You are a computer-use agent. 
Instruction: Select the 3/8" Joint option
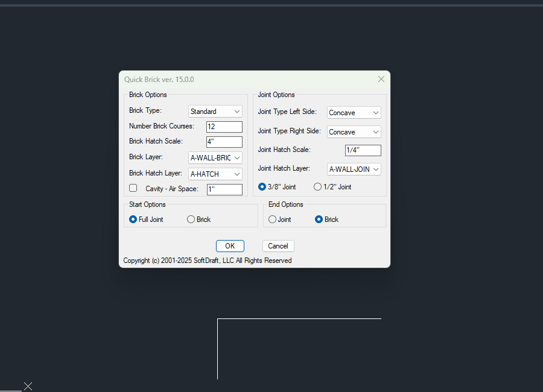click(x=261, y=187)
